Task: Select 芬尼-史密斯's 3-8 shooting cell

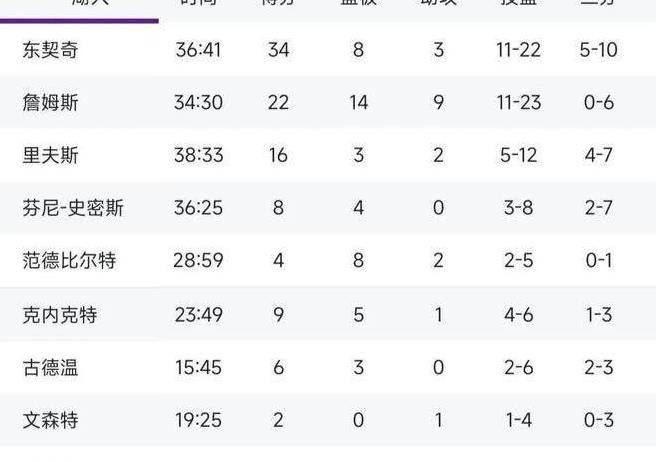Action: click(x=518, y=208)
